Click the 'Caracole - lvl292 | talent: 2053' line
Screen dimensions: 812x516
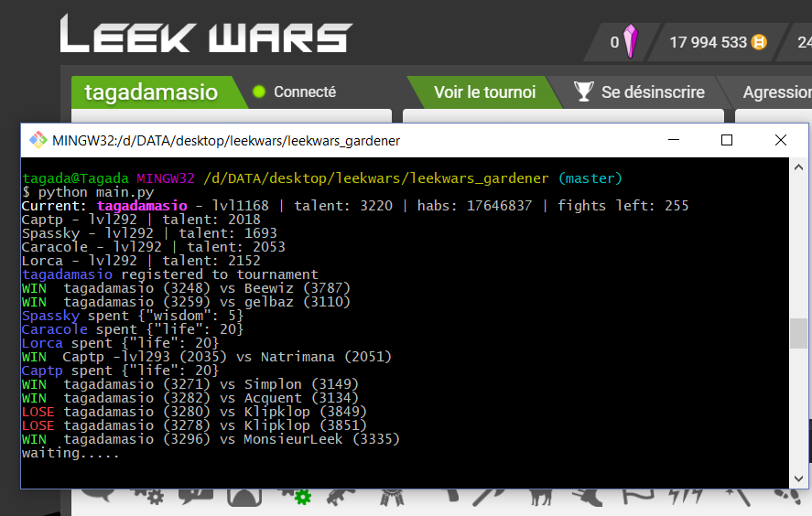point(153,247)
